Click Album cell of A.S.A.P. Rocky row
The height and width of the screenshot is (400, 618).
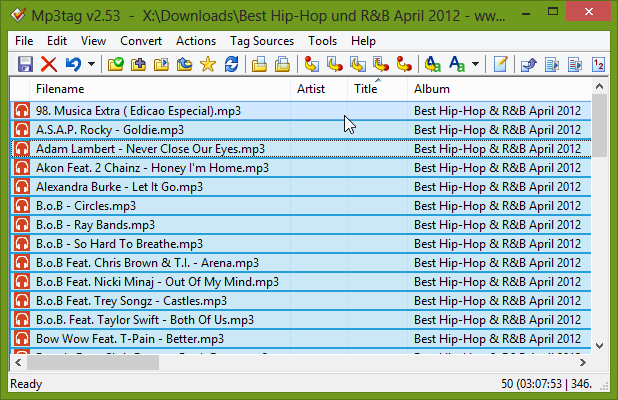497,130
